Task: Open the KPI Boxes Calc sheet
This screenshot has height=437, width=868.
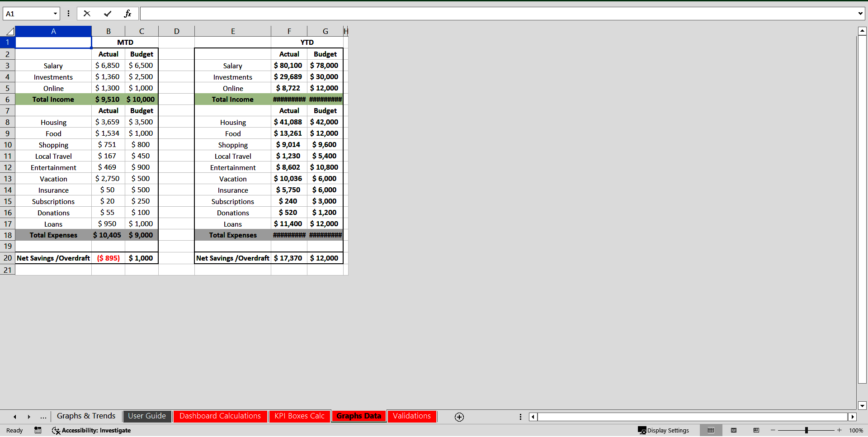Action: point(299,416)
